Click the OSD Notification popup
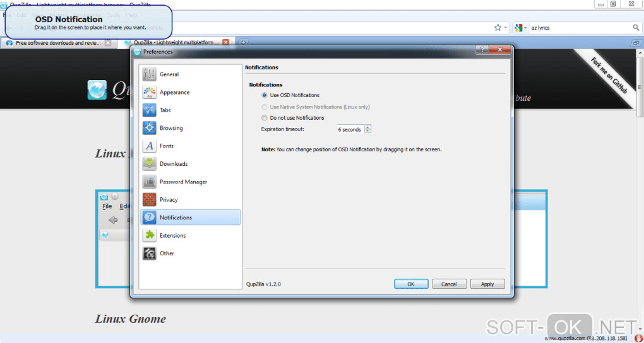Viewport: 644px width, 343px height. coord(88,22)
